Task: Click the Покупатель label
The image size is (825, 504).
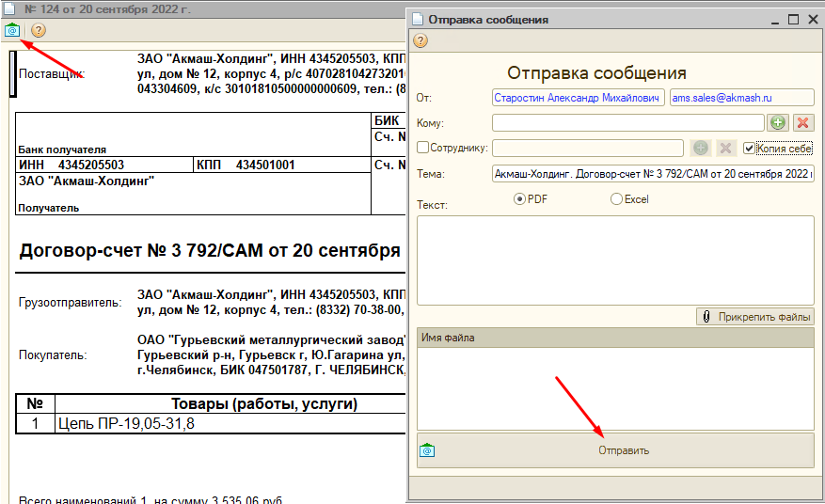Action: tap(53, 355)
